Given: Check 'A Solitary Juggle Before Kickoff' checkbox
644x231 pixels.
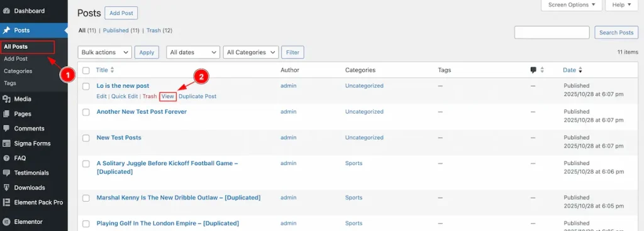Looking at the screenshot, I should pyautogui.click(x=86, y=164).
